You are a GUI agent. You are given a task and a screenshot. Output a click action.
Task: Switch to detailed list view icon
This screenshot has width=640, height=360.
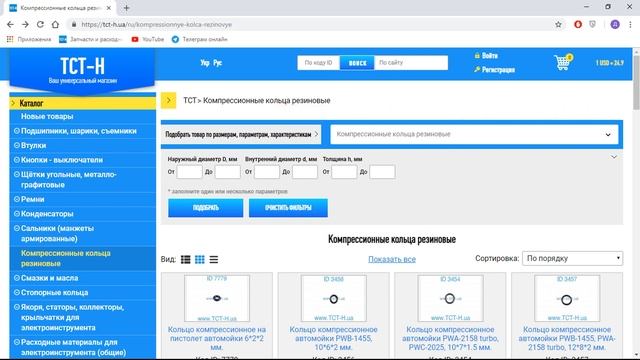(186, 260)
